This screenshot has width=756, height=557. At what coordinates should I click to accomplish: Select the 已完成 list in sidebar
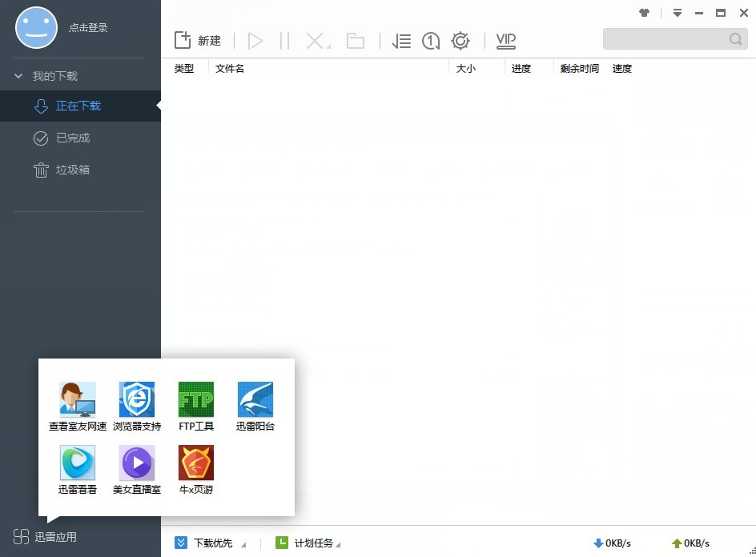(x=72, y=138)
